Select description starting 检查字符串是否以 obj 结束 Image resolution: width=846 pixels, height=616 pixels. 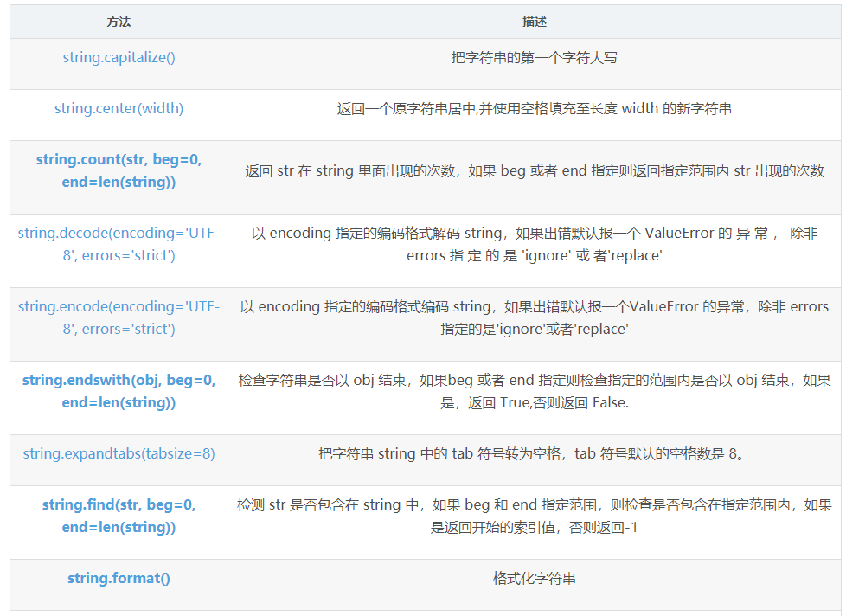click(x=534, y=391)
